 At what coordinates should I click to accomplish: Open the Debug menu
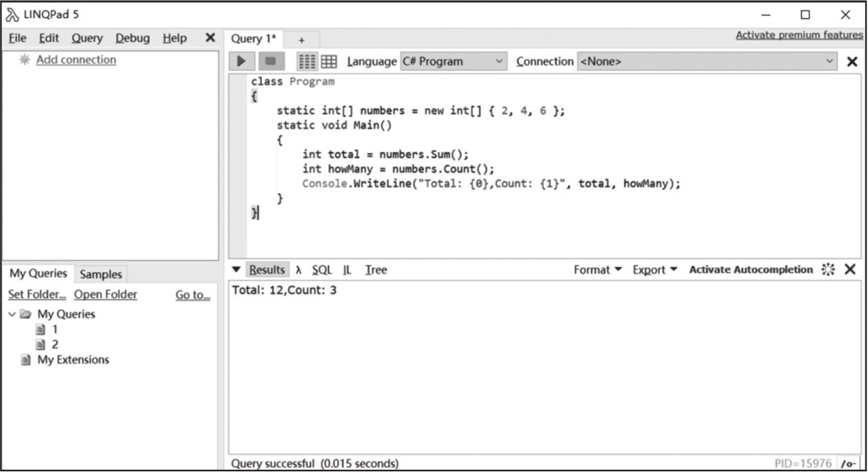click(x=132, y=38)
